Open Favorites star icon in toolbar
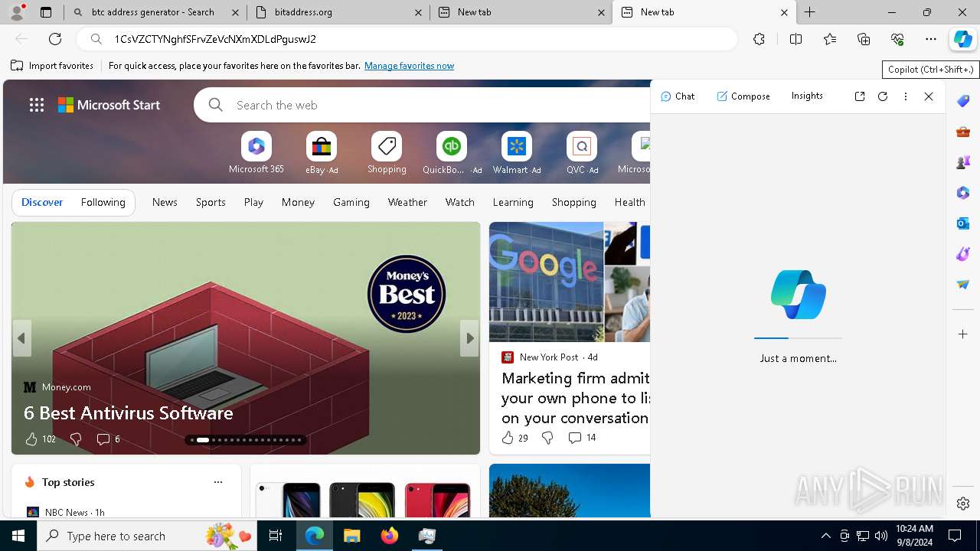 (x=830, y=39)
